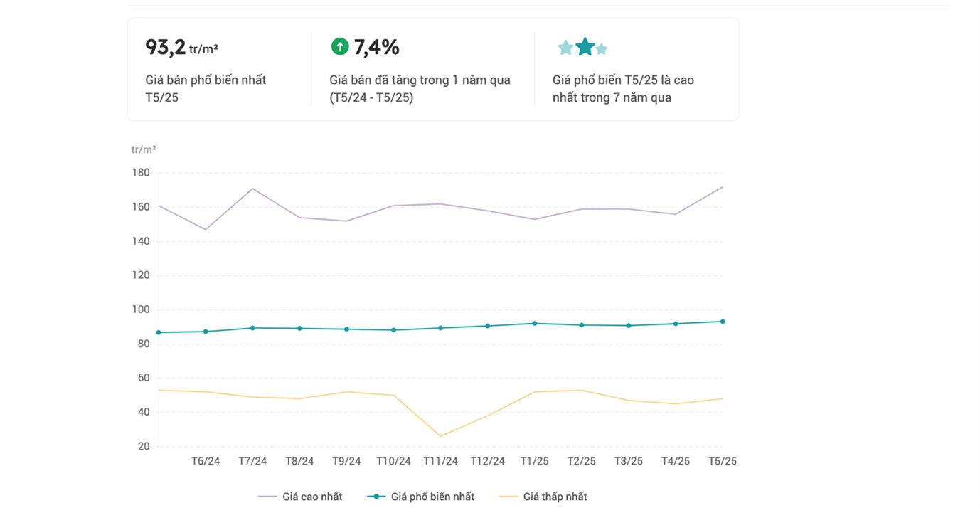Click the three-star rating icon
The image size is (980, 508).
583,48
